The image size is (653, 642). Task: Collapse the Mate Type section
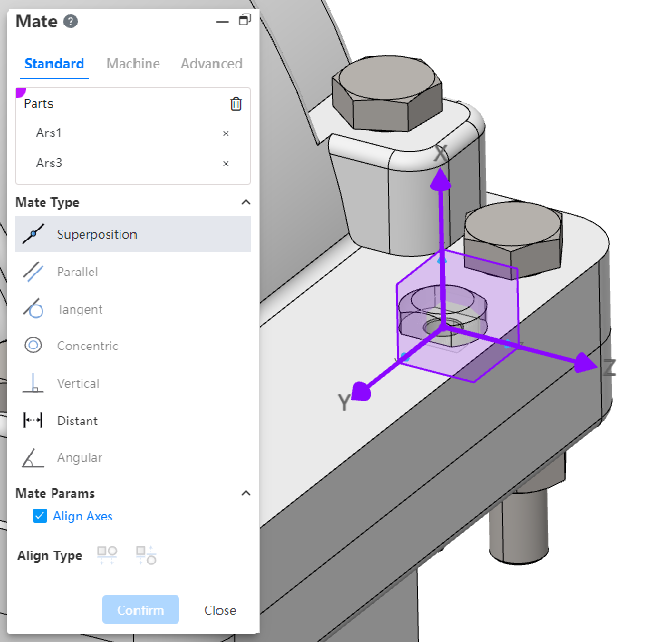tap(246, 202)
